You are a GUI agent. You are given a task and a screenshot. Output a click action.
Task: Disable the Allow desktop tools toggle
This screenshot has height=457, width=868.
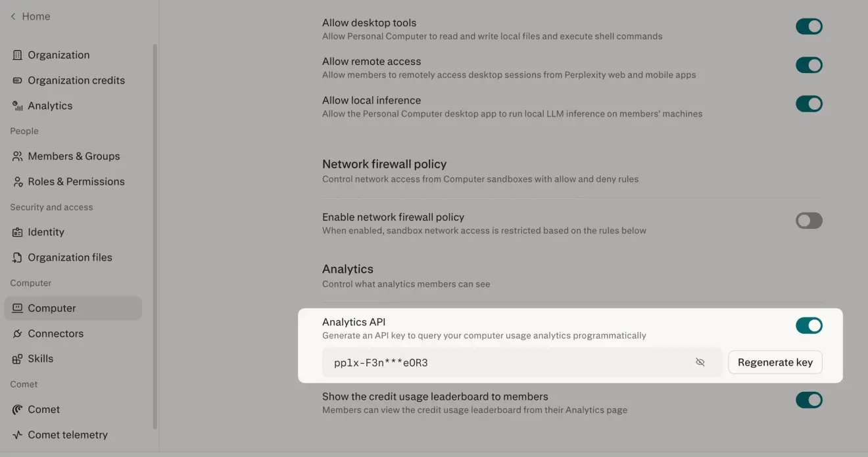(x=809, y=26)
